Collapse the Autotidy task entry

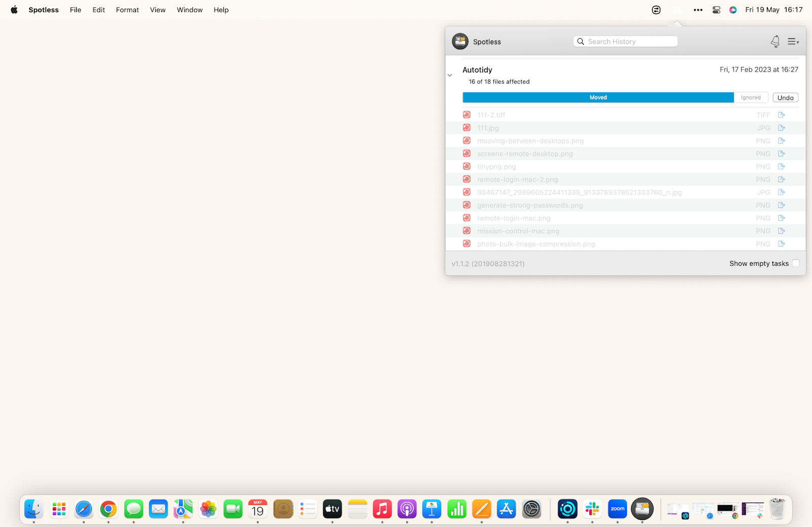pos(450,75)
